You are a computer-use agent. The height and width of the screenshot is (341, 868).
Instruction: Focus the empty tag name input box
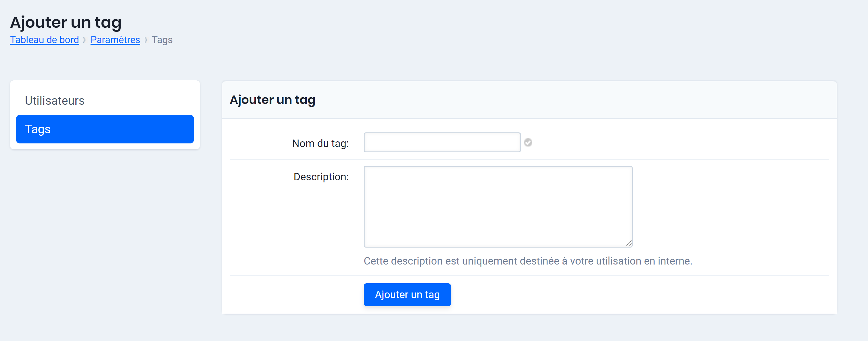pyautogui.click(x=441, y=143)
